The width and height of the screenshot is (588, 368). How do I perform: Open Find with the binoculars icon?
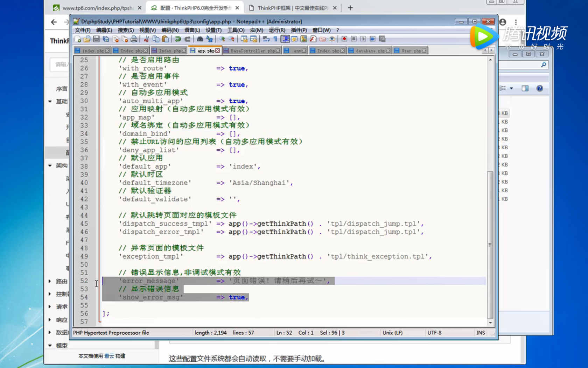point(200,39)
